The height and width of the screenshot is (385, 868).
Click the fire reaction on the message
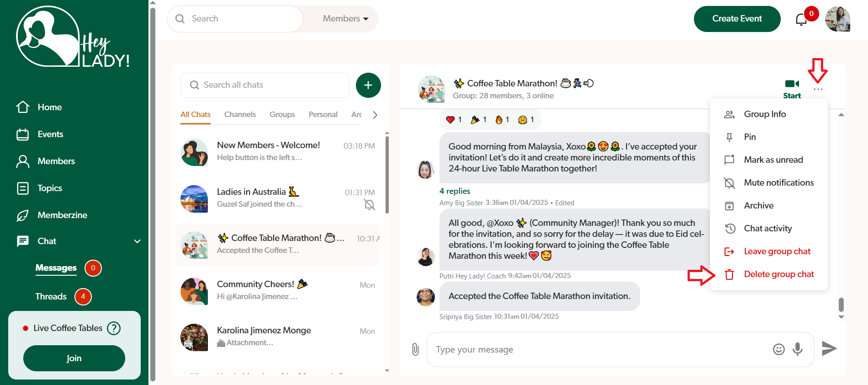502,120
